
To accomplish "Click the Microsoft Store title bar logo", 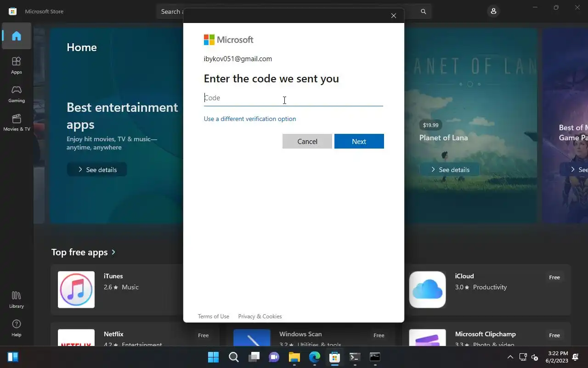I will click(x=13, y=11).
